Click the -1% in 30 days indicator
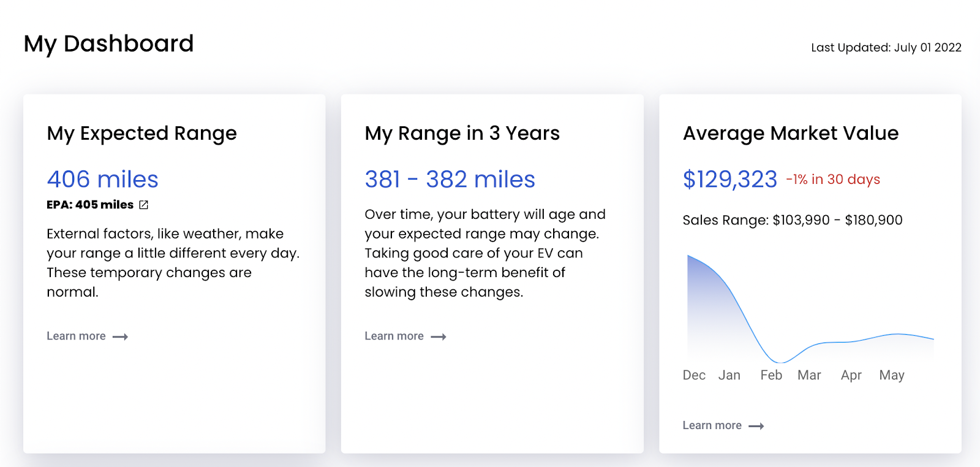Screen dimensions: 980x467 833,180
